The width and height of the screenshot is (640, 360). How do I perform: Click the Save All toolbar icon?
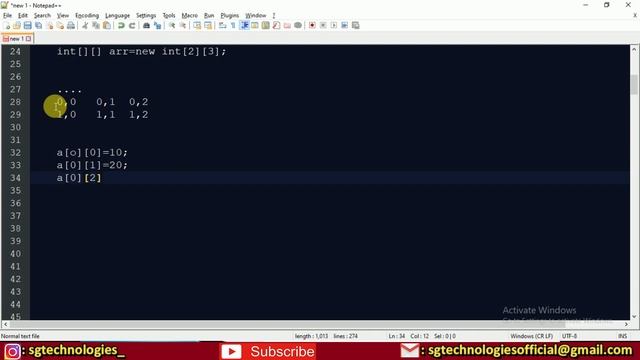(x=38, y=25)
